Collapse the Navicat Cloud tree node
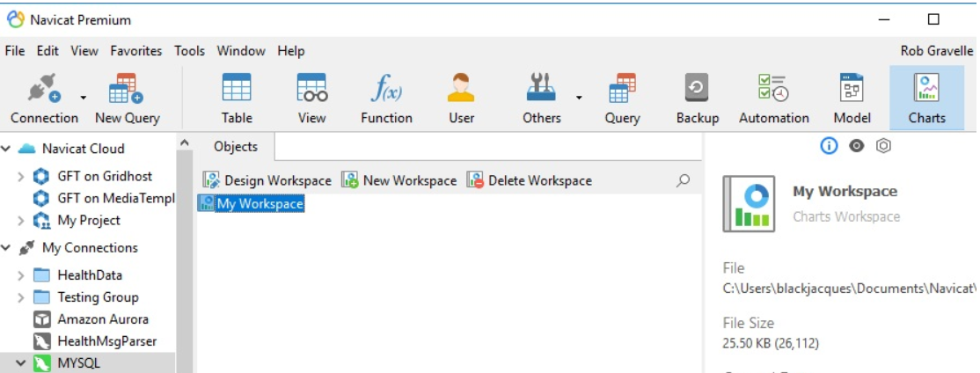The height and width of the screenshot is (373, 980). coord(6,149)
